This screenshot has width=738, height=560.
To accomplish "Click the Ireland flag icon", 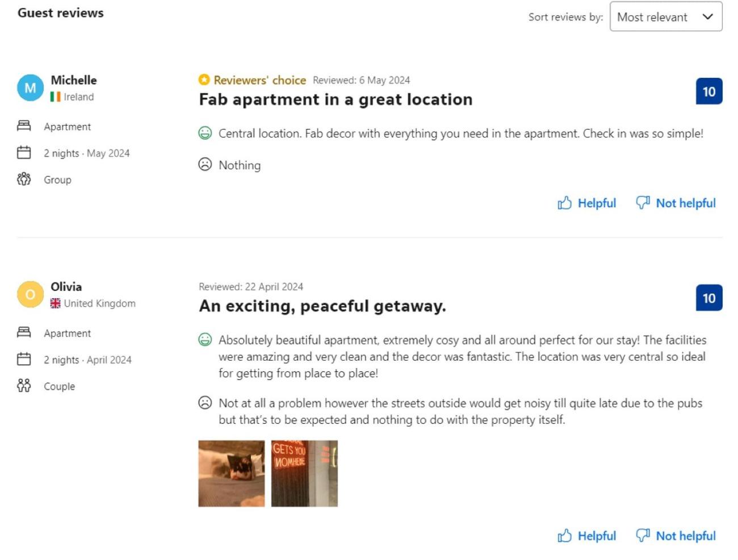I will click(55, 97).
